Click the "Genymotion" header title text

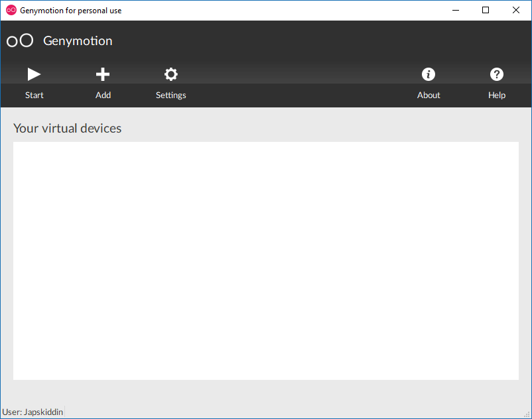(78, 41)
